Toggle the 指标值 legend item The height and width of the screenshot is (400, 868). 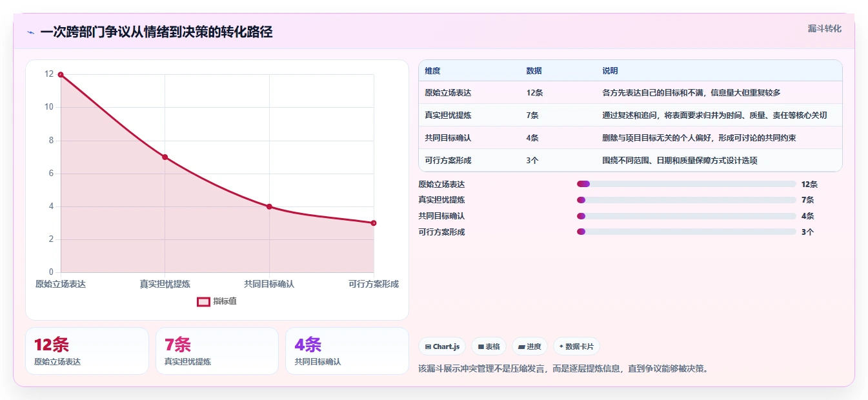coord(217,301)
